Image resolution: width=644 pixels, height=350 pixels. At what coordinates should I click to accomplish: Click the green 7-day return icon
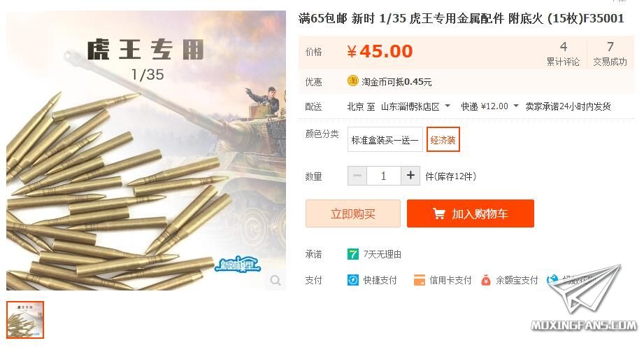(x=353, y=254)
